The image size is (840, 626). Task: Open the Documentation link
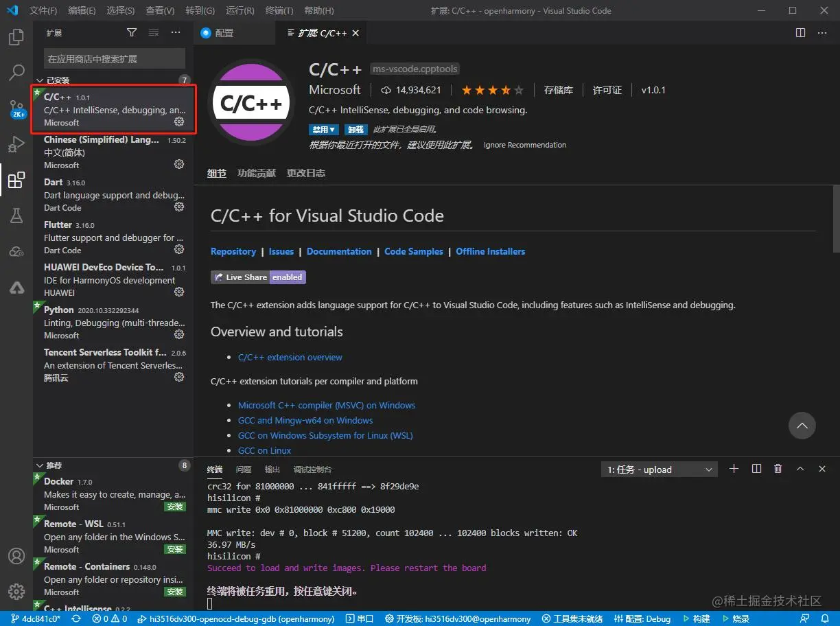pyautogui.click(x=339, y=251)
